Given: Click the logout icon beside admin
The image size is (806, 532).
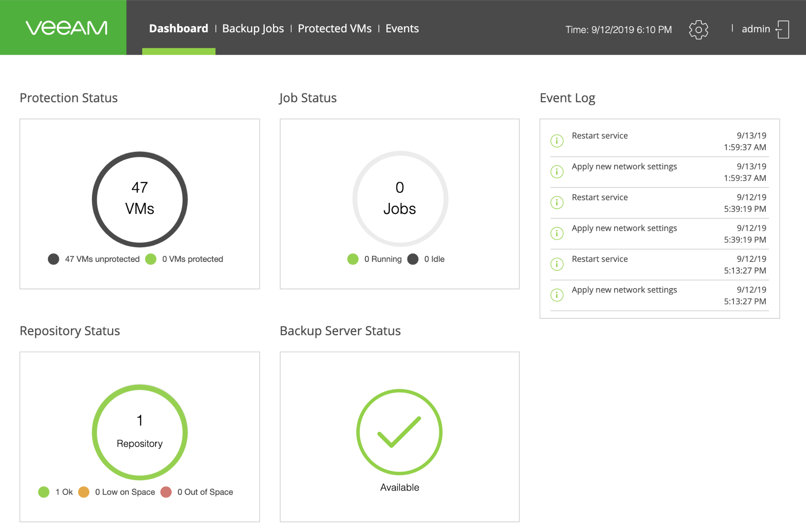Looking at the screenshot, I should 782,29.
